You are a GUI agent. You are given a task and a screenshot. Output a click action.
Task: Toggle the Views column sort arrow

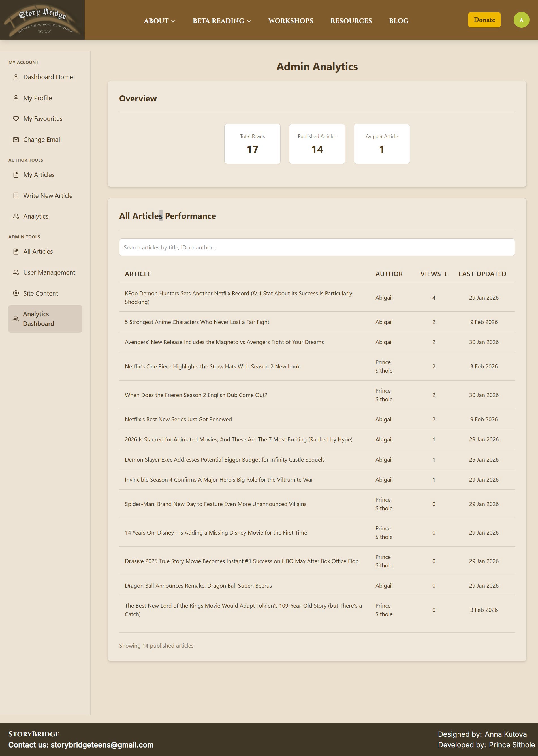point(445,274)
